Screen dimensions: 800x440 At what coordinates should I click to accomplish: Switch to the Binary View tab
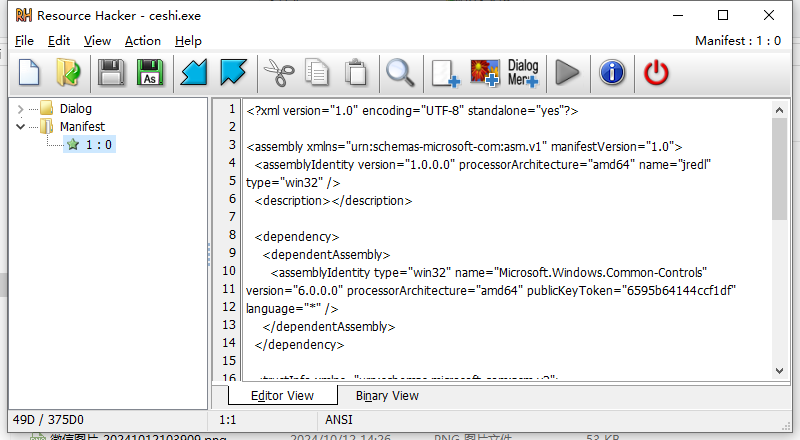click(x=387, y=395)
